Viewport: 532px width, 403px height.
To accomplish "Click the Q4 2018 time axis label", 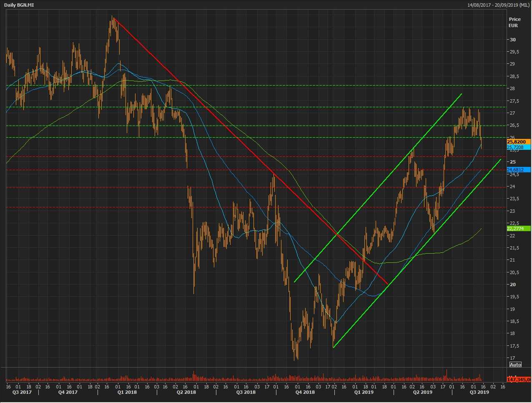I will [305, 392].
